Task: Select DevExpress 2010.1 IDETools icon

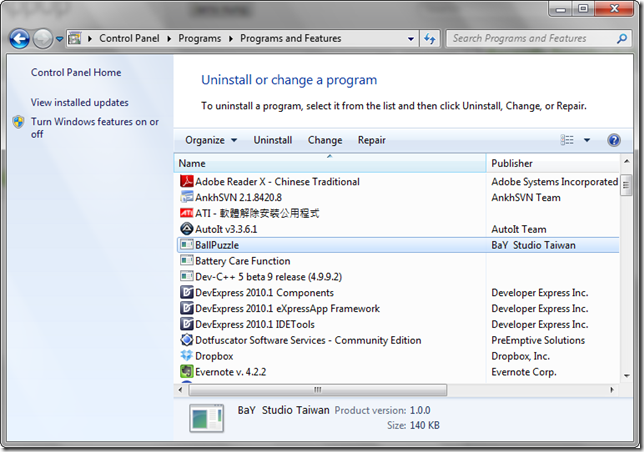Action: pyautogui.click(x=187, y=324)
